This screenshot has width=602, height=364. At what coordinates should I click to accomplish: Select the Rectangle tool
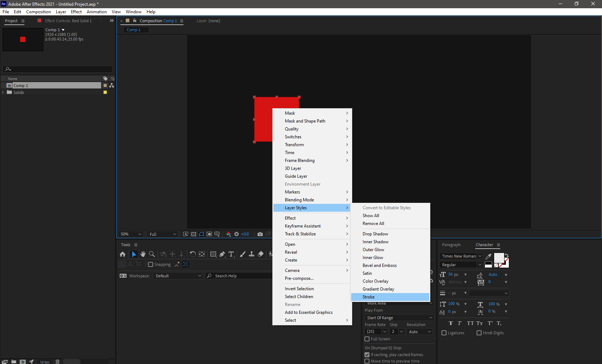point(213,254)
